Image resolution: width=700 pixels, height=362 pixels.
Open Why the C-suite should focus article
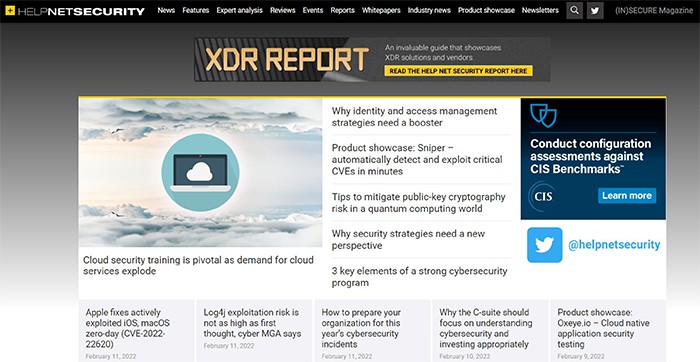click(486, 328)
